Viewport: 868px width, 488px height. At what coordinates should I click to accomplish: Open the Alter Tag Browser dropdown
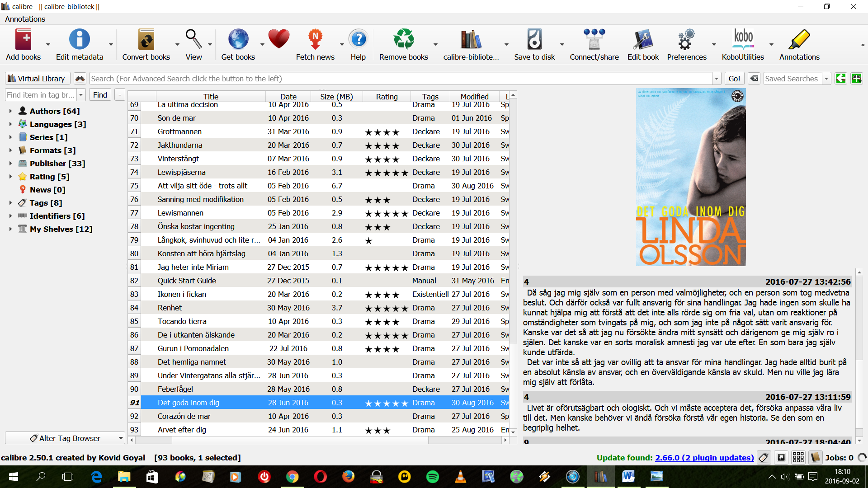click(65, 438)
